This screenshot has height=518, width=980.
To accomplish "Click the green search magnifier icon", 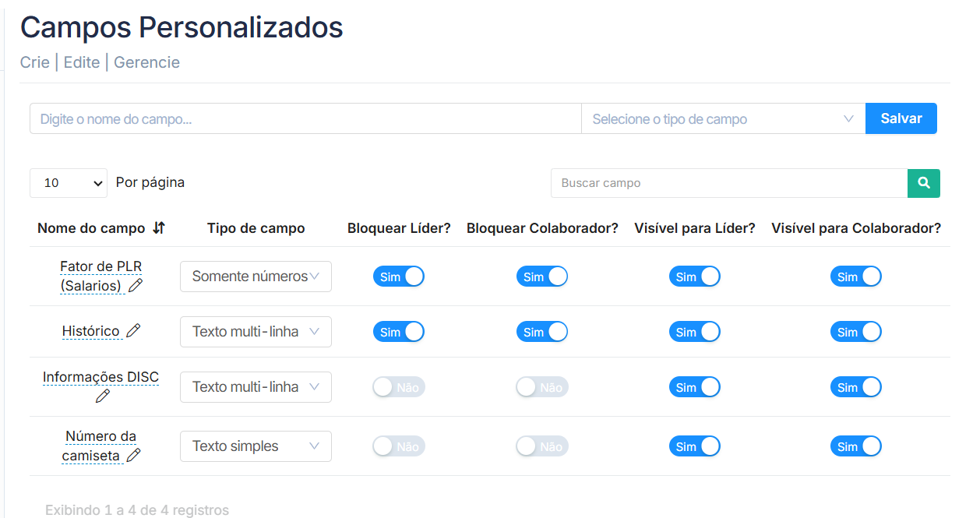I will [923, 183].
